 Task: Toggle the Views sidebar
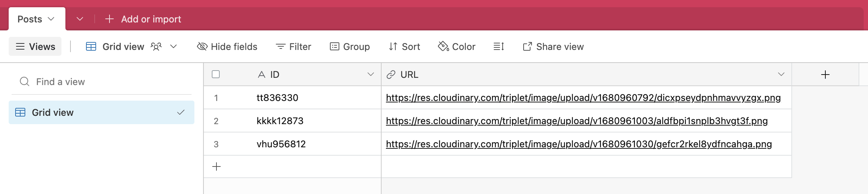tap(35, 47)
